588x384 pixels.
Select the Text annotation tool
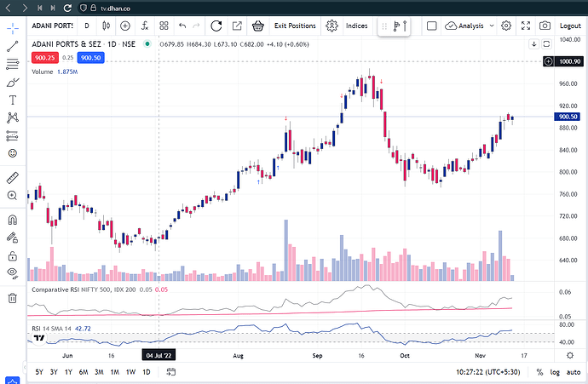pos(13,100)
